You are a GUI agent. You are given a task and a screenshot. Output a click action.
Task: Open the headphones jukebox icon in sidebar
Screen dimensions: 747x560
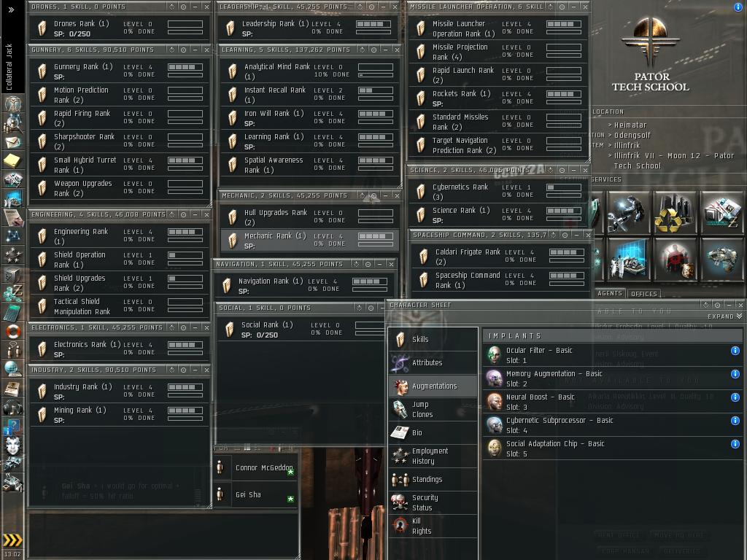(12, 407)
